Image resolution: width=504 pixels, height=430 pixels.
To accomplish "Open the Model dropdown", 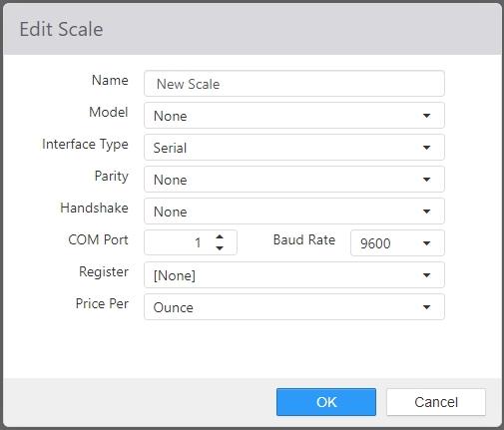I will click(294, 116).
